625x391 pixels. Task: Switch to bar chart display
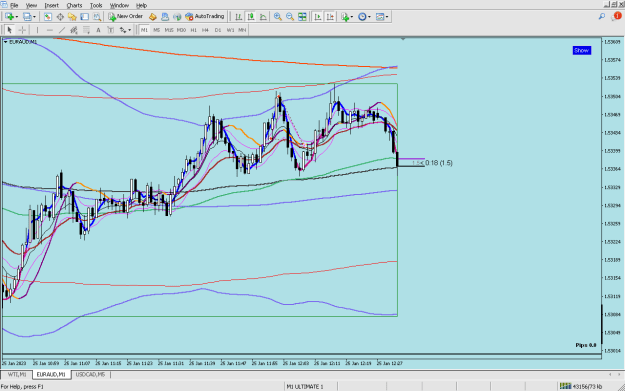(238, 17)
